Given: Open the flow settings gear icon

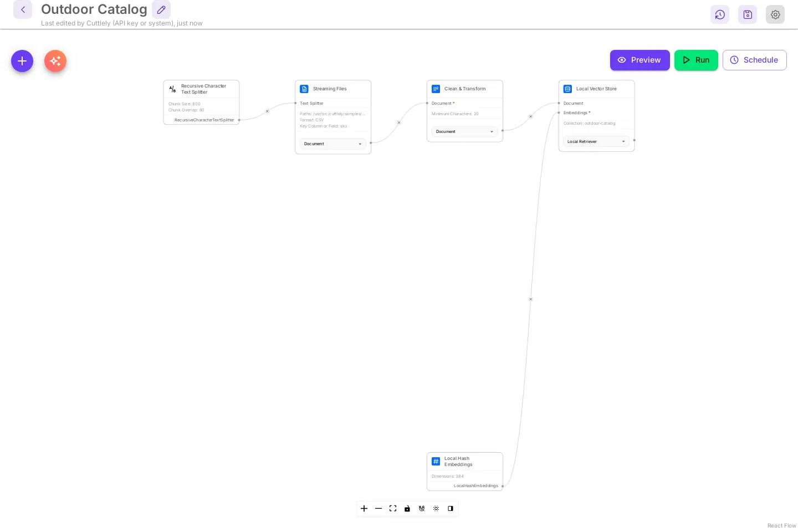Looking at the screenshot, I should coord(775,14).
